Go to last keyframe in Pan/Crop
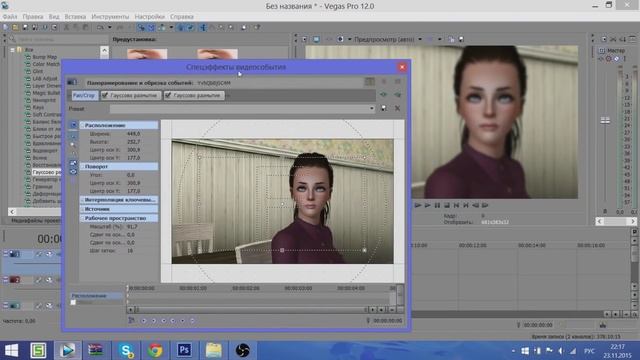 (173, 321)
